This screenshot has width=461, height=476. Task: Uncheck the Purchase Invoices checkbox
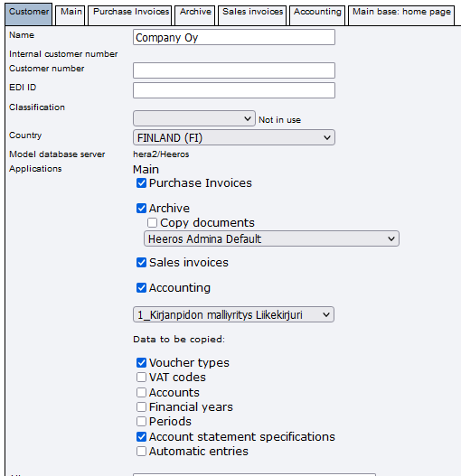click(x=141, y=183)
